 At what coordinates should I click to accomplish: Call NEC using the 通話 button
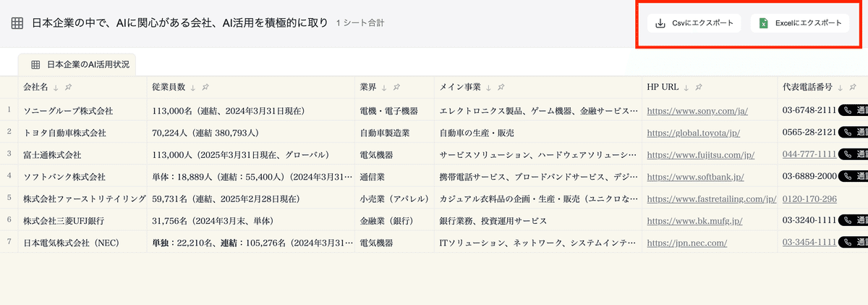click(x=854, y=243)
